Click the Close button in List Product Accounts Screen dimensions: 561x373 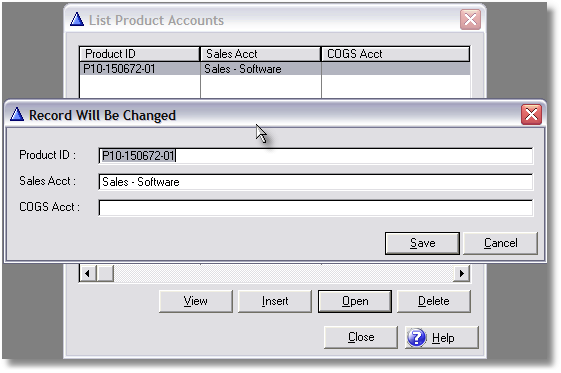(x=361, y=337)
